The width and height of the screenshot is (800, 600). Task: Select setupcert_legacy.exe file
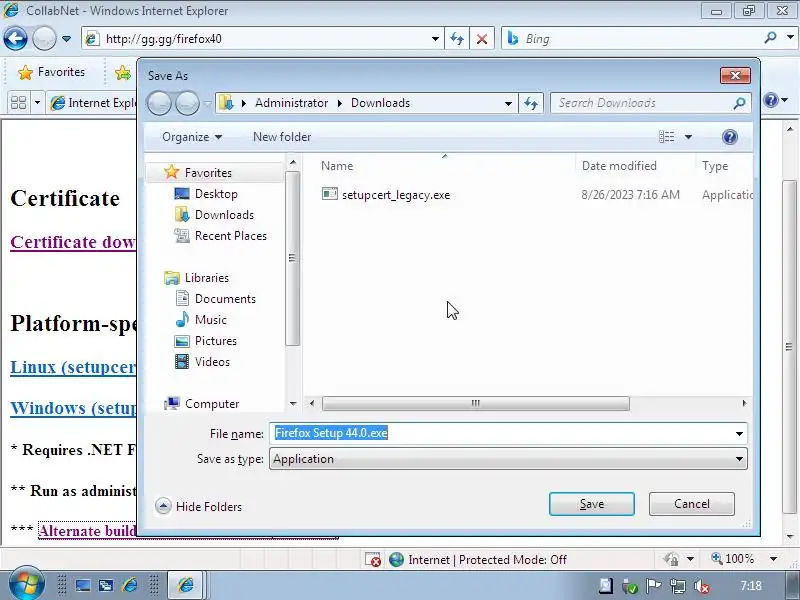396,195
